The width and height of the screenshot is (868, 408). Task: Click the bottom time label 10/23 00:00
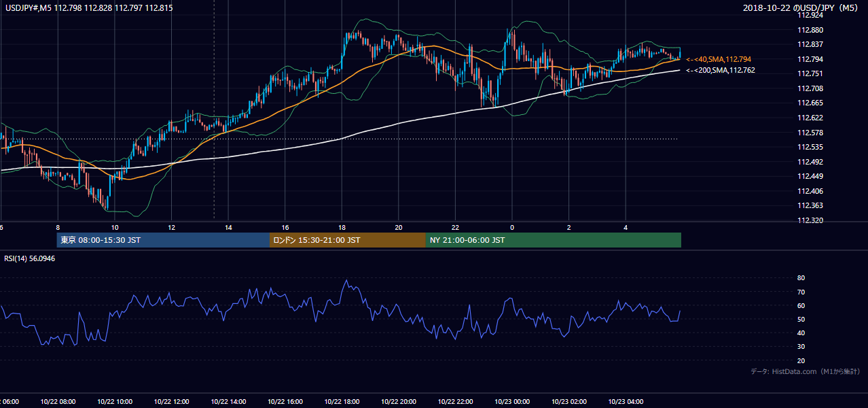coord(512,402)
